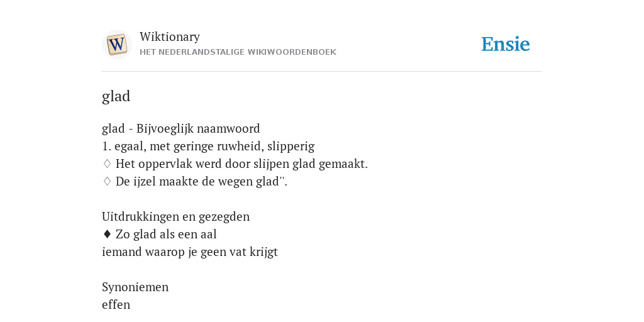Click the word 'slipperig' in definition
Image resolution: width=644 pixels, height=322 pixels.
click(x=291, y=146)
